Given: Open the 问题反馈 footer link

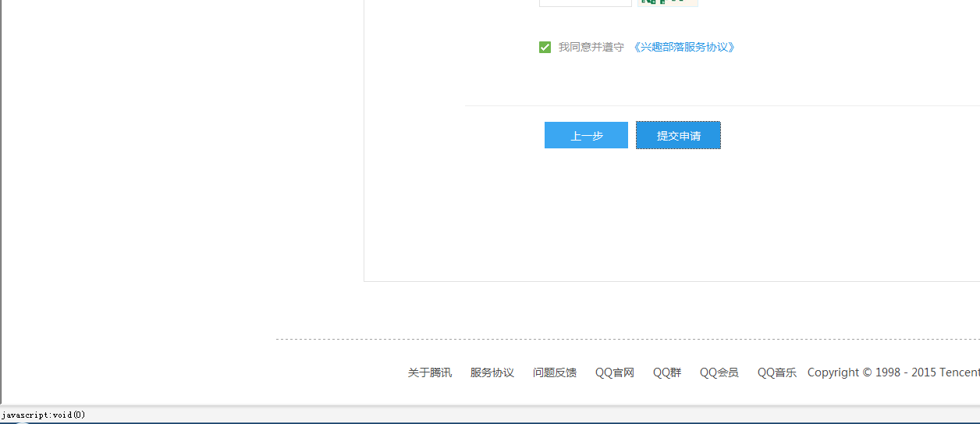Looking at the screenshot, I should click(554, 372).
